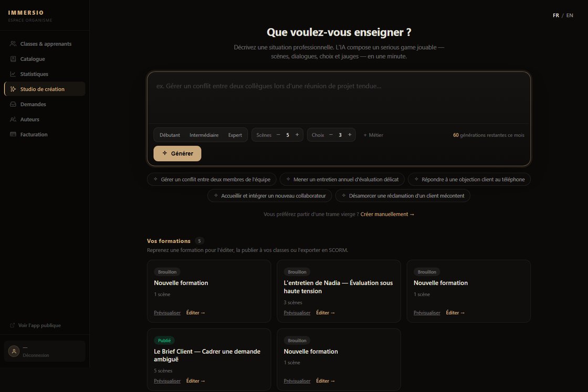Open the Auteurs section

[x=45, y=119]
